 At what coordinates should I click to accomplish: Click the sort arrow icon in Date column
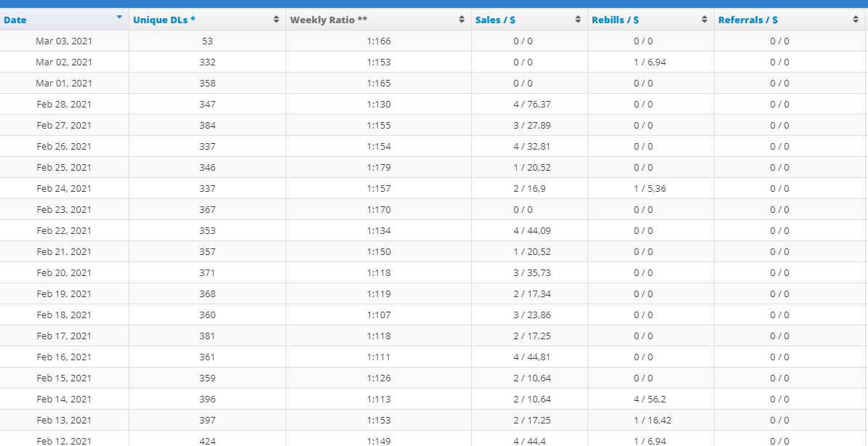tap(119, 17)
